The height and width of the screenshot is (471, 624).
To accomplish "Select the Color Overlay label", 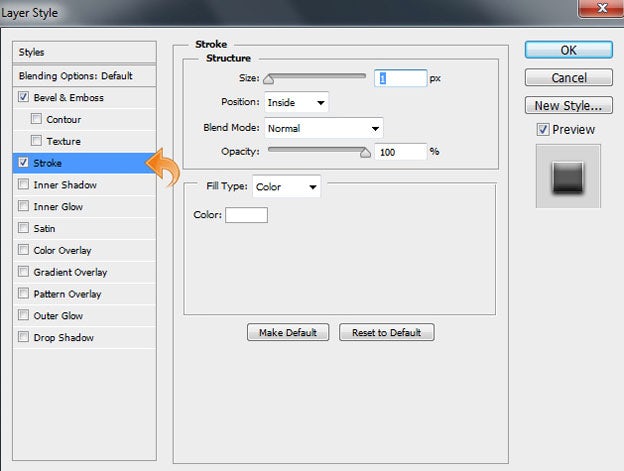I will 62,251.
